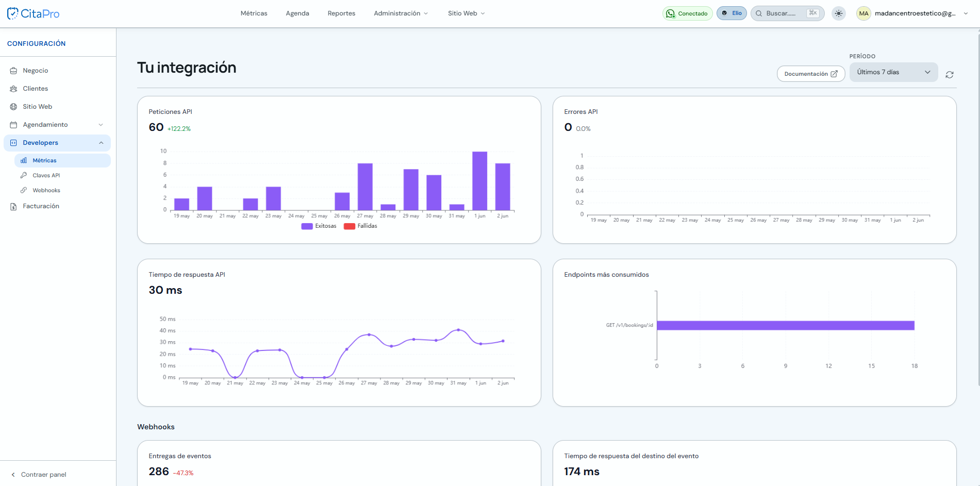The height and width of the screenshot is (486, 980).
Task: Open Negocio settings in sidebar
Action: point(57,71)
